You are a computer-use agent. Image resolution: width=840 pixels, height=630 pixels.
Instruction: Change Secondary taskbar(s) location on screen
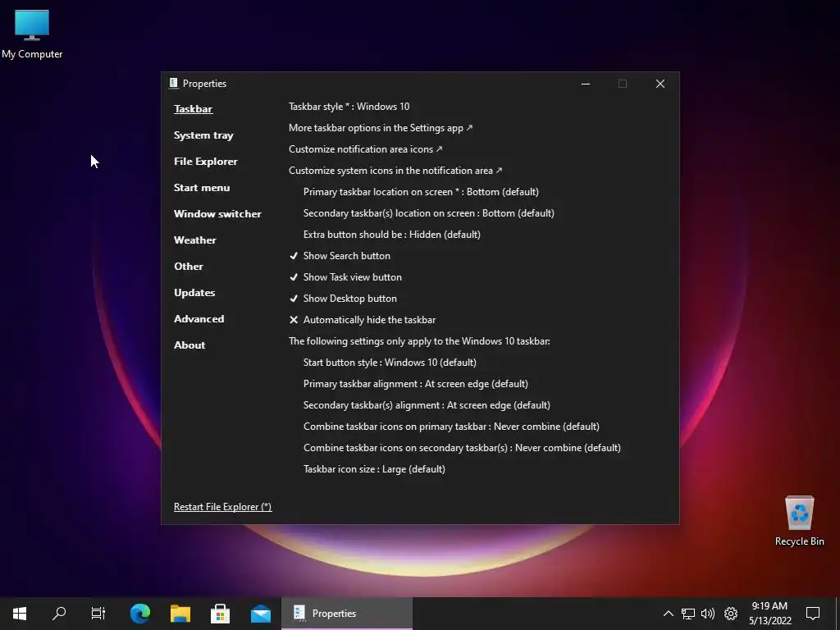pyautogui.click(x=428, y=213)
